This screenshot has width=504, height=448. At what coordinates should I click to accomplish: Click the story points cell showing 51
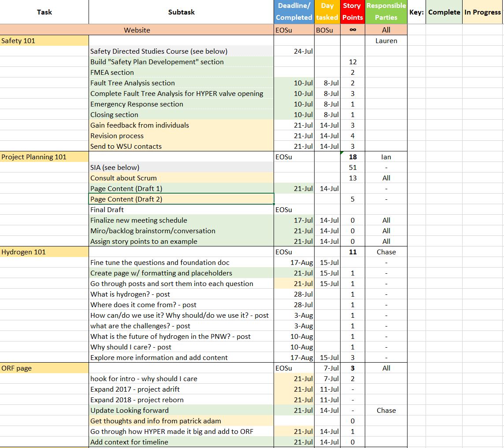coord(352,168)
